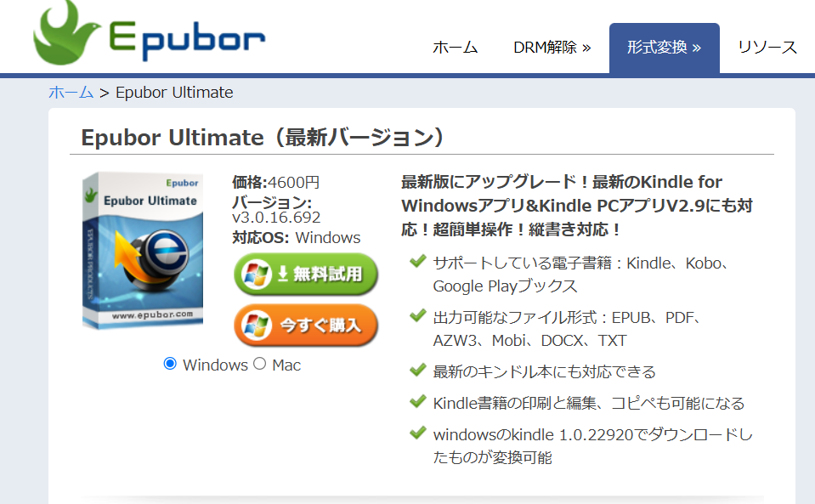
Task: Click the version number v3.0.16.692
Action: 276,218
